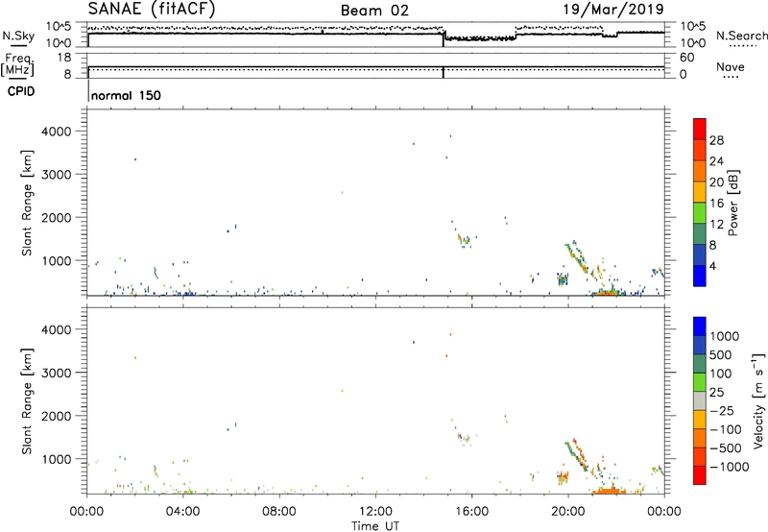Click the '60' Nave axis tick
Image resolution: width=768 pixels, height=532 pixels.
686,58
